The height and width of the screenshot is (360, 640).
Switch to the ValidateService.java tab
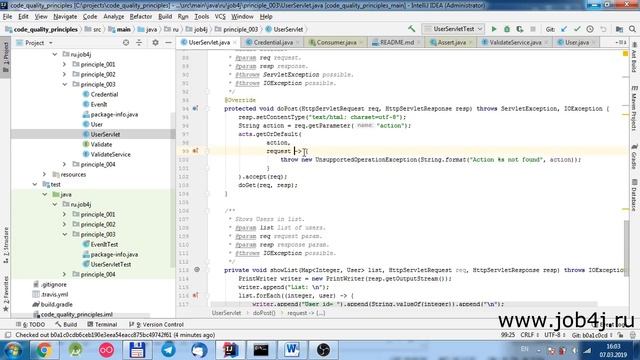tap(515, 42)
